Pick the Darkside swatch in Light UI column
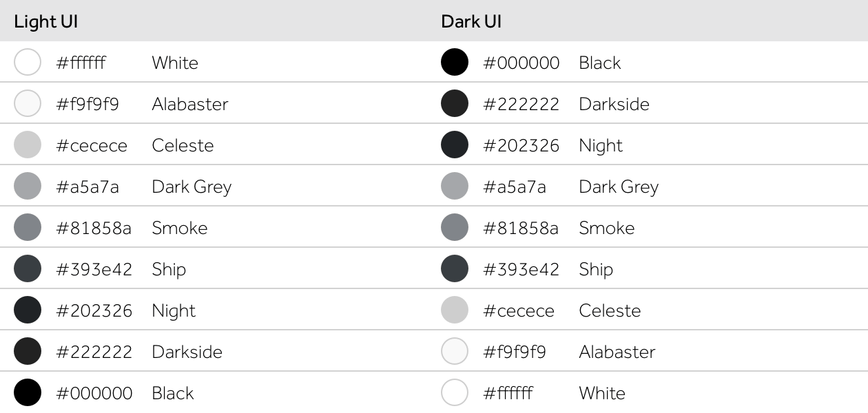Image resolution: width=868 pixels, height=413 pixels. [28, 351]
